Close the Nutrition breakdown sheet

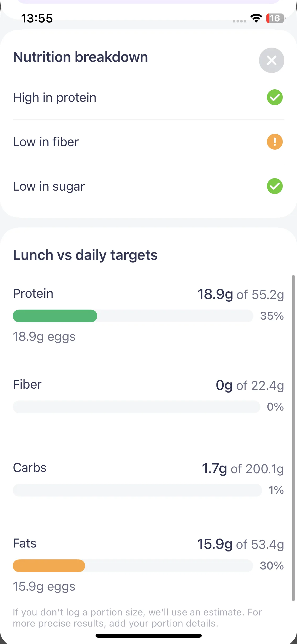pos(271,60)
